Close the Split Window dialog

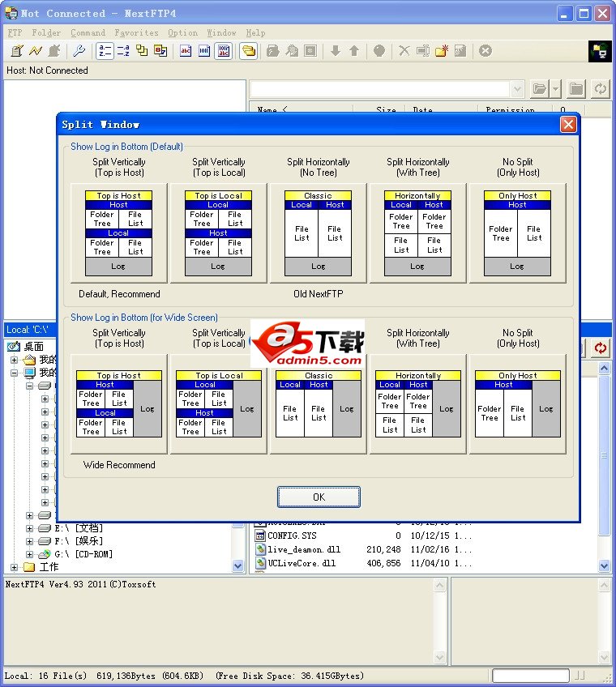568,124
